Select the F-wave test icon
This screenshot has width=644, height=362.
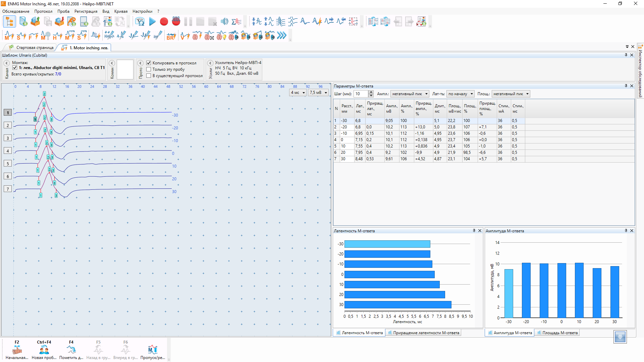pyautogui.click(x=33, y=36)
